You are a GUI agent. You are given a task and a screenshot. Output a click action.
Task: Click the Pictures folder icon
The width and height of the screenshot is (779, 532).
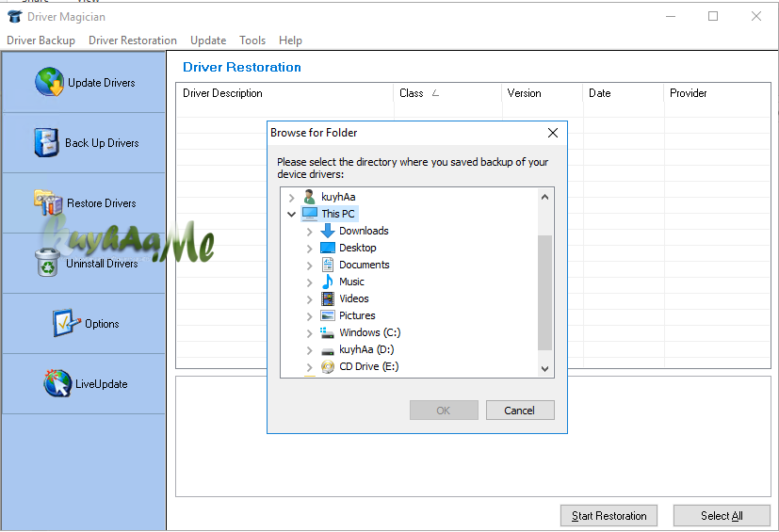click(328, 315)
